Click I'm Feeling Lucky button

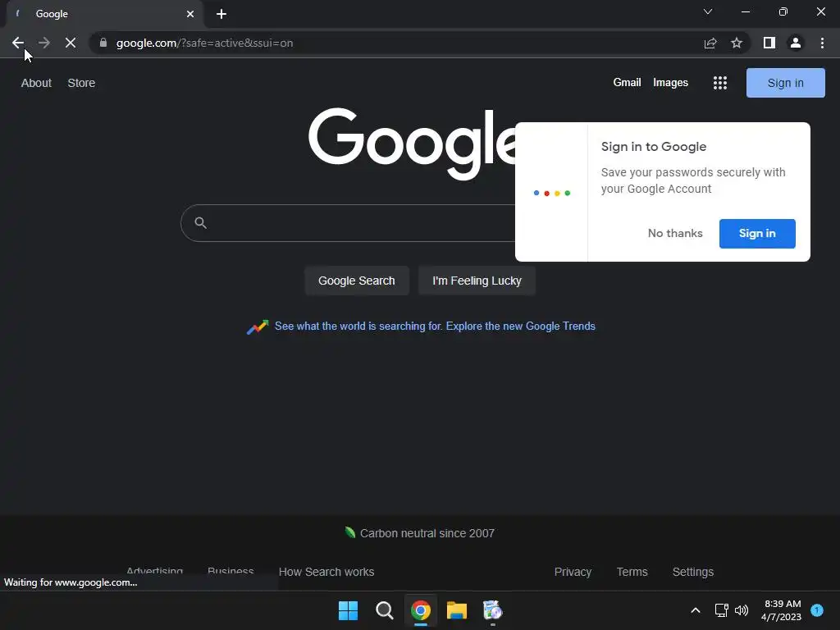point(477,281)
